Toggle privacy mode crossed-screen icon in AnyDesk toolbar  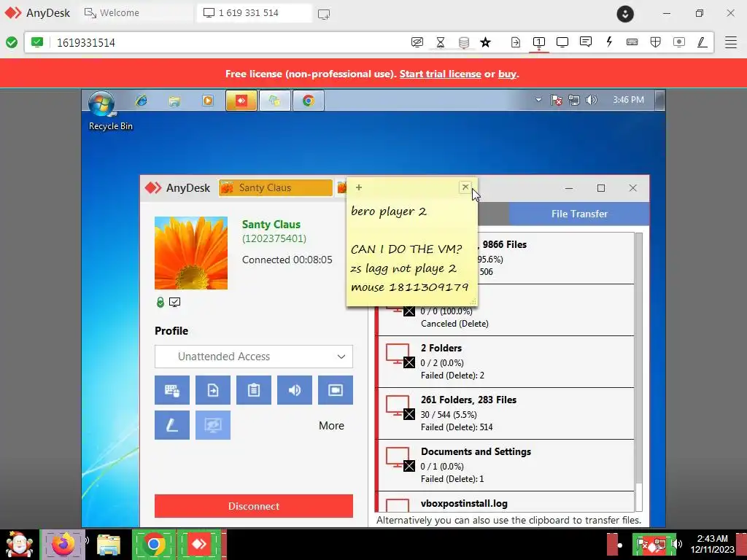point(417,42)
